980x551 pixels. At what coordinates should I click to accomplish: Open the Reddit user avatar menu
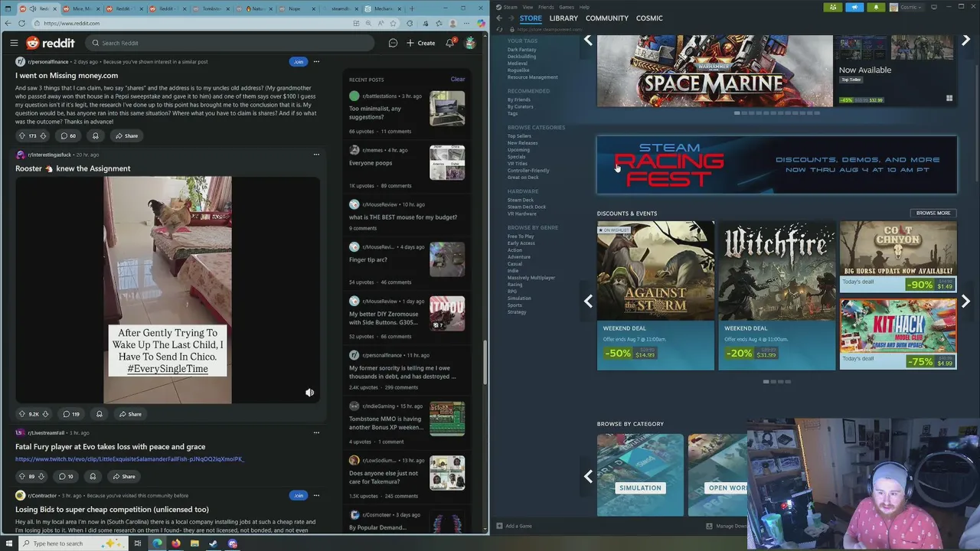click(470, 43)
